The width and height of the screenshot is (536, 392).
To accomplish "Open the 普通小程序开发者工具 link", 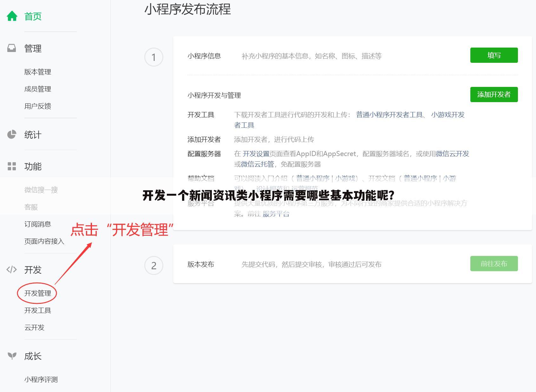I will [x=389, y=115].
